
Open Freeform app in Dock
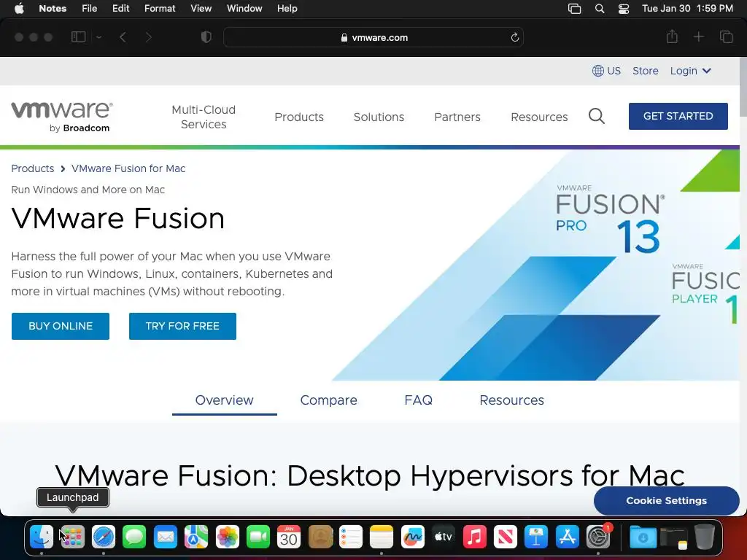coord(413,537)
